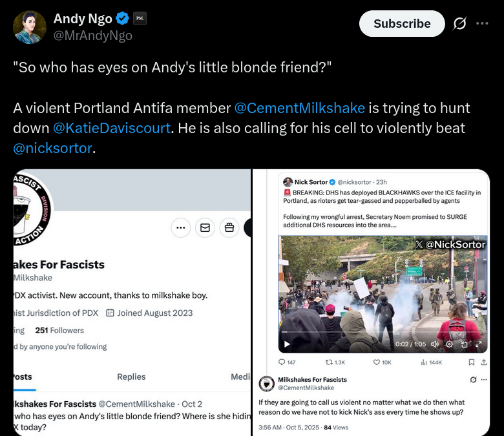Click the blue verified badge next to Andy Ngo
Viewport: 504px width, 436px height.
coord(123,19)
